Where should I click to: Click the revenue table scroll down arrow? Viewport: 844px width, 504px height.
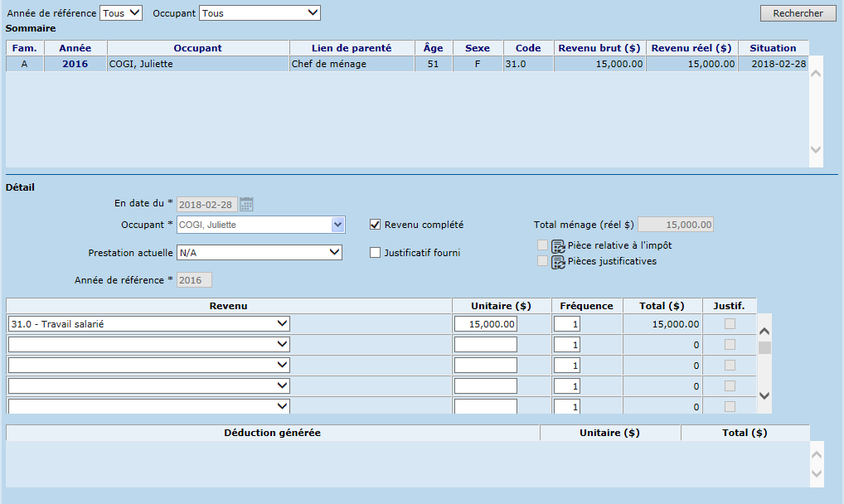tap(764, 396)
